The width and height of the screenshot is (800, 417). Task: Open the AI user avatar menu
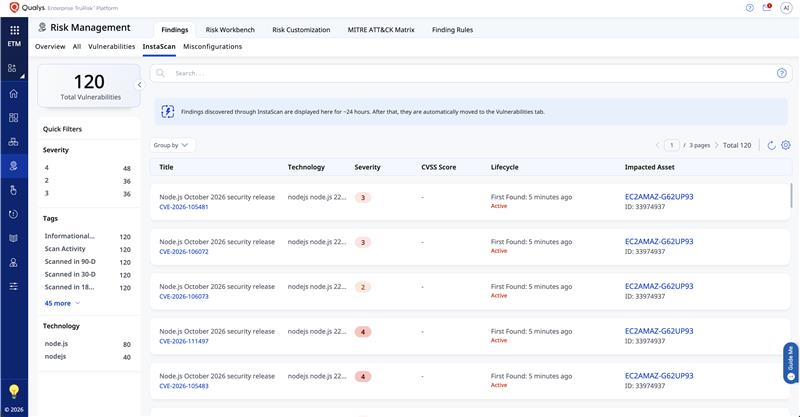(x=786, y=8)
